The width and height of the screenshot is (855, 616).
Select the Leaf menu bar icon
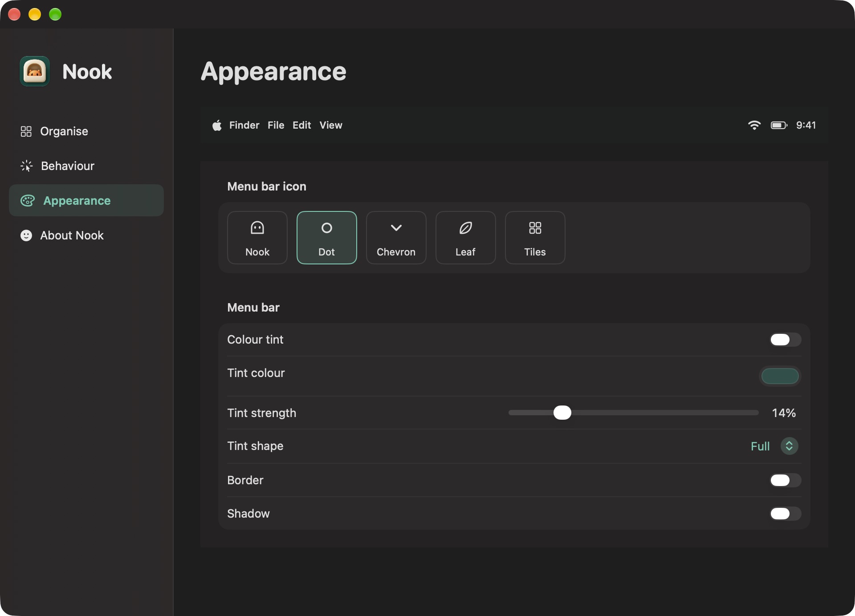[x=466, y=238]
